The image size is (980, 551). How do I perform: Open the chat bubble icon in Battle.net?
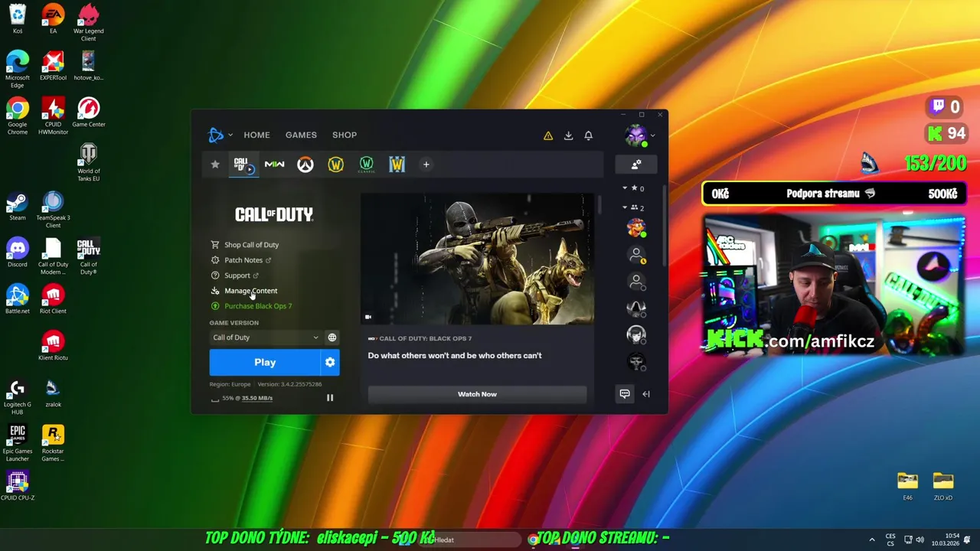click(625, 394)
